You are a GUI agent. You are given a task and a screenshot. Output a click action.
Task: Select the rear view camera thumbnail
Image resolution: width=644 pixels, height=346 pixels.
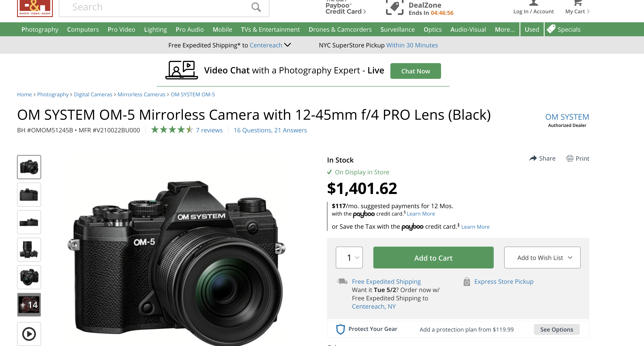[29, 194]
